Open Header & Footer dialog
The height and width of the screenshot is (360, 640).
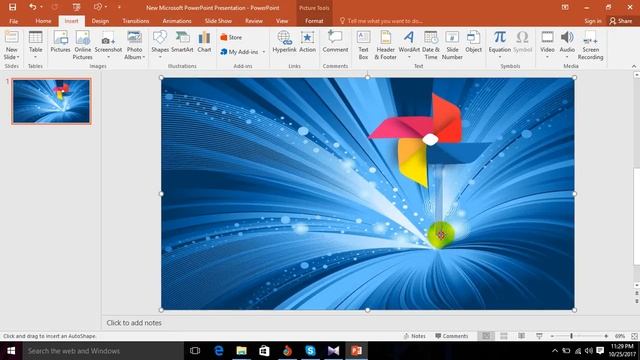[385, 45]
